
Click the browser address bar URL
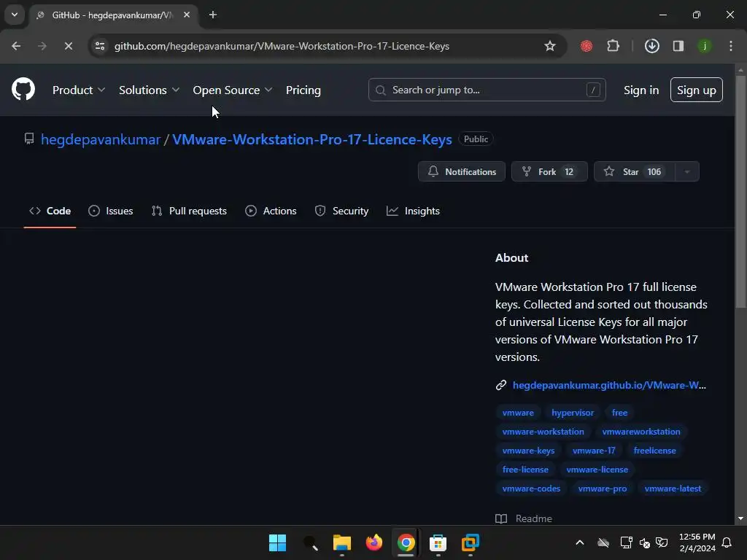tap(282, 46)
